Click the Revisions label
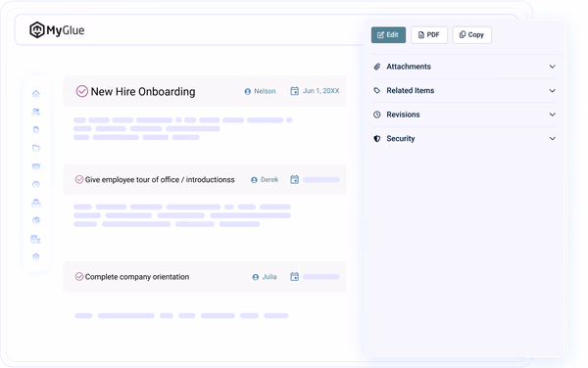588x368 pixels. 403,115
